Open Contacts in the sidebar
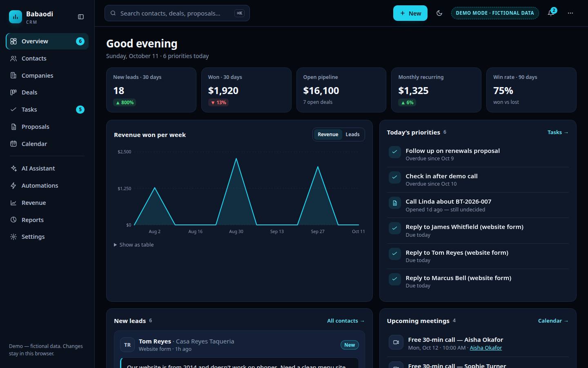Screen dimensions: 588x368 click(47, 58)
